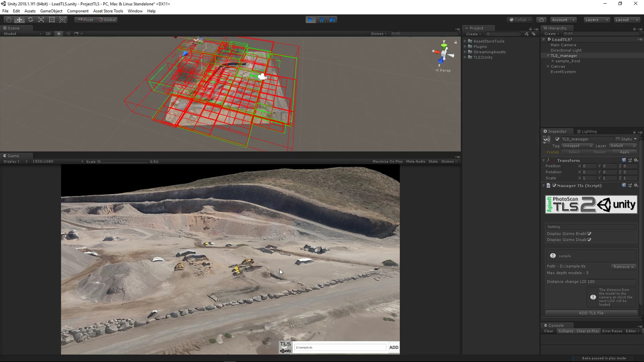Toggle Display Gizmo Enable checkbox
This screenshot has width=644, height=362.
[589, 234]
